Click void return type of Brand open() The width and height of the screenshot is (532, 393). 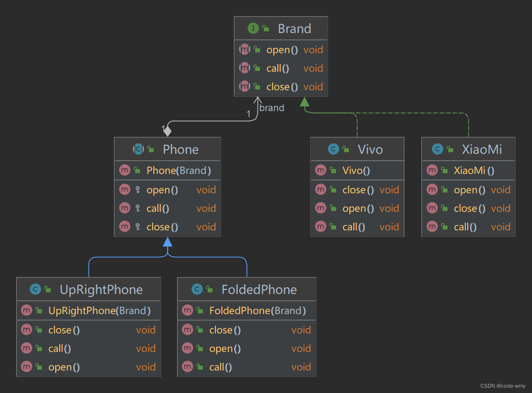point(313,50)
